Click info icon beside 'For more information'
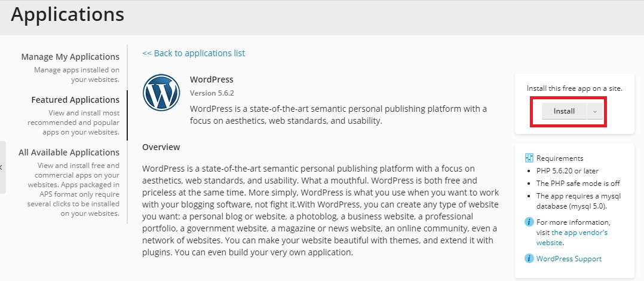 pos(529,222)
